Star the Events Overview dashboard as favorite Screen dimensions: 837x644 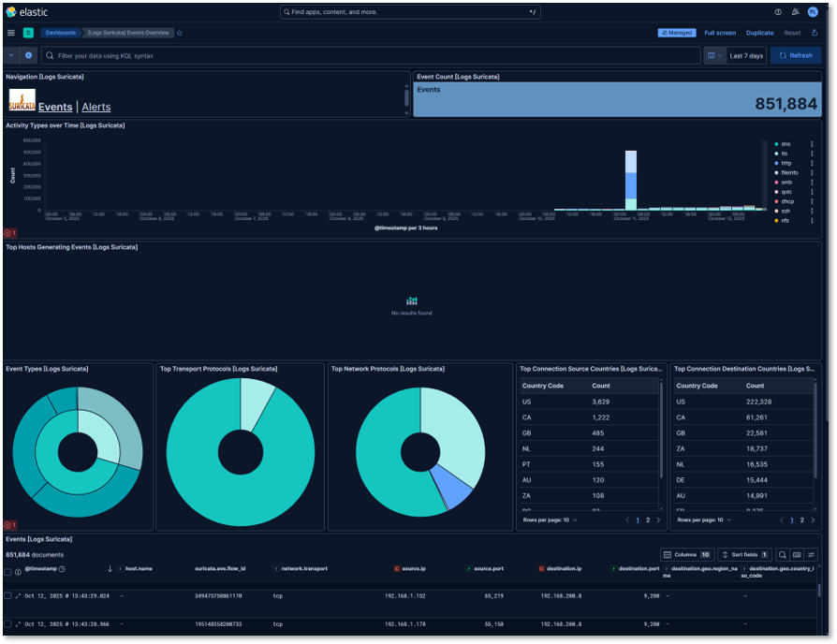click(x=179, y=32)
